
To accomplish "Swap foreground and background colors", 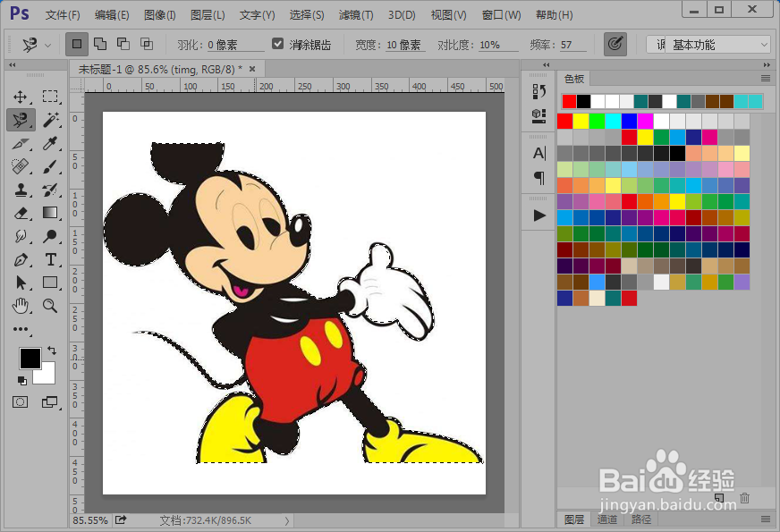I will [x=52, y=350].
